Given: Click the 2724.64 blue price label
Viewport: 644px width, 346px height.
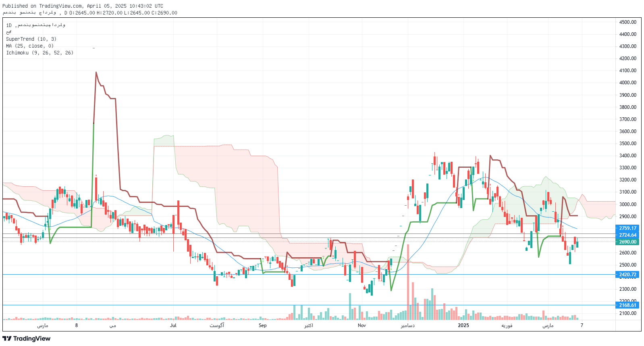Looking at the screenshot, I should click(x=627, y=235).
